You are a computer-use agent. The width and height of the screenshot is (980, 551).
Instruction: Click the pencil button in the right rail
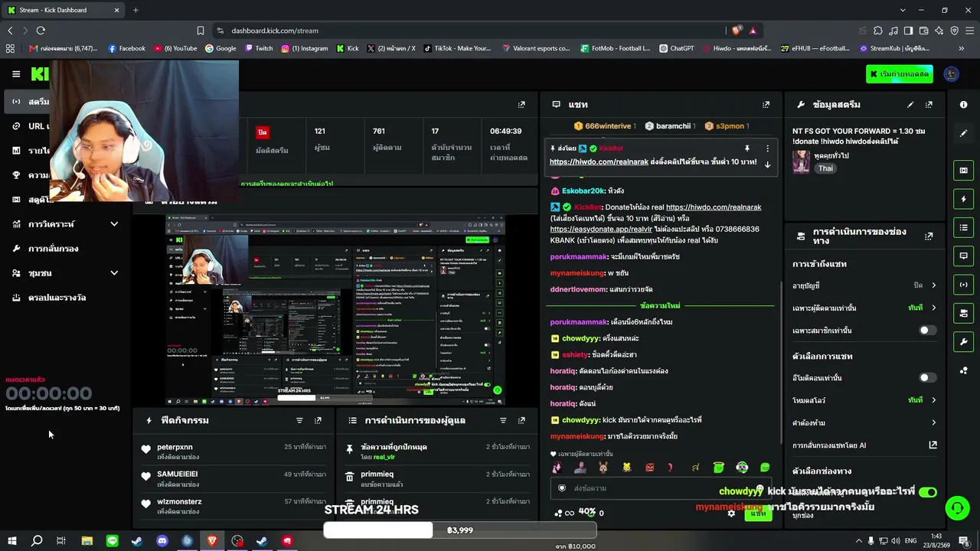(x=963, y=133)
